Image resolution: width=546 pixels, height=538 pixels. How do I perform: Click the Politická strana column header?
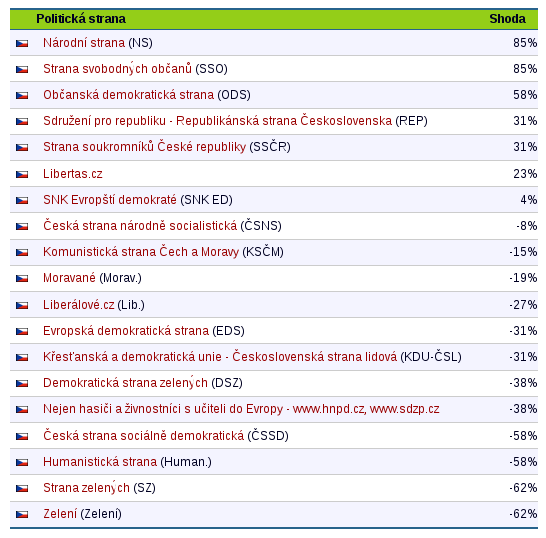81,19
